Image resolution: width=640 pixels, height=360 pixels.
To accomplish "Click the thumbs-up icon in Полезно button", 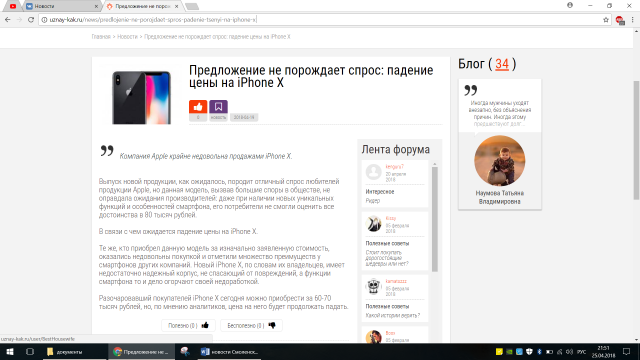I will point(205,325).
